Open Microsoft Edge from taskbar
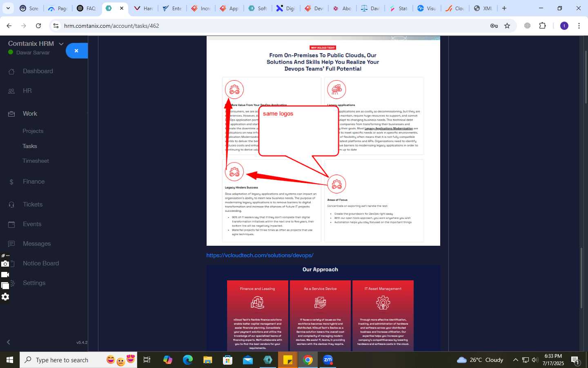The width and height of the screenshot is (588, 368). click(188, 360)
